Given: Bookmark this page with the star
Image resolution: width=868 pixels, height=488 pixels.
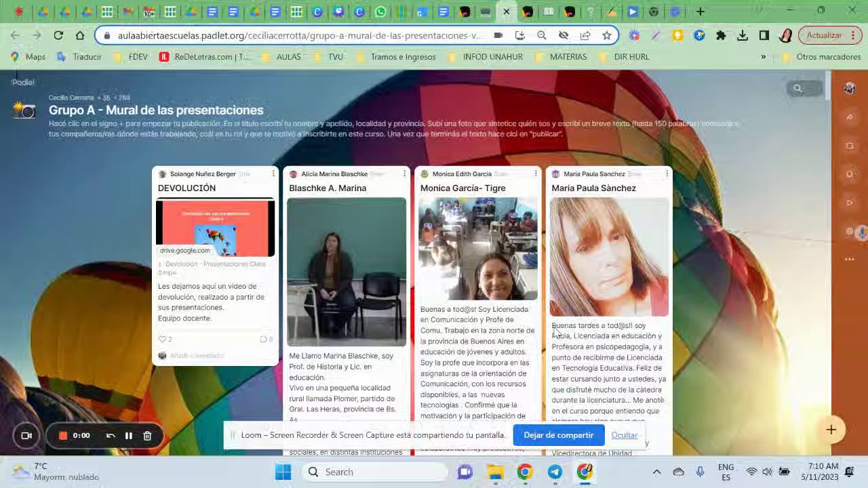Looking at the screenshot, I should [x=607, y=35].
